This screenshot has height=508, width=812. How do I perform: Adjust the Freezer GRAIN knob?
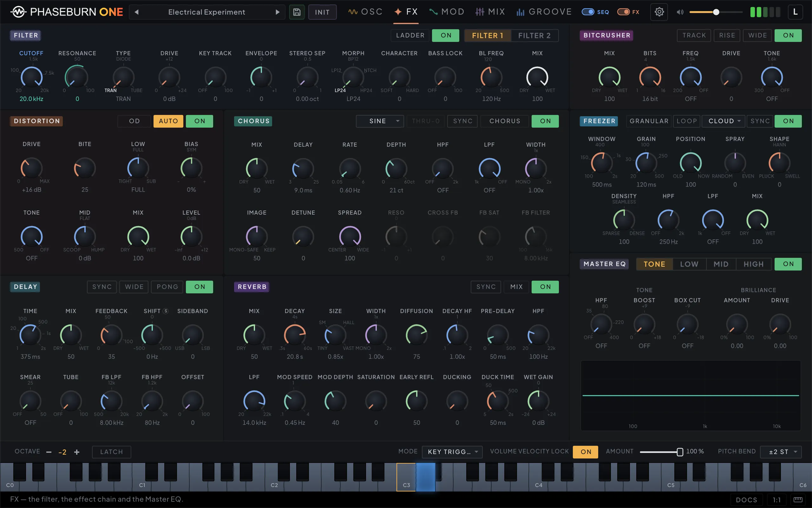pyautogui.click(x=646, y=163)
